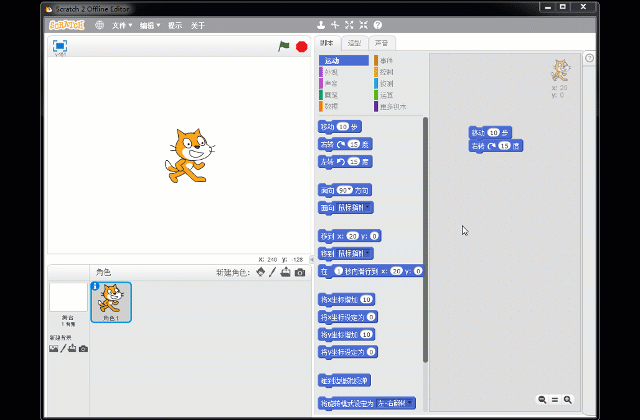This screenshot has height=420, width=640.
Task: Zoom out the scripts area
Action: [542, 400]
